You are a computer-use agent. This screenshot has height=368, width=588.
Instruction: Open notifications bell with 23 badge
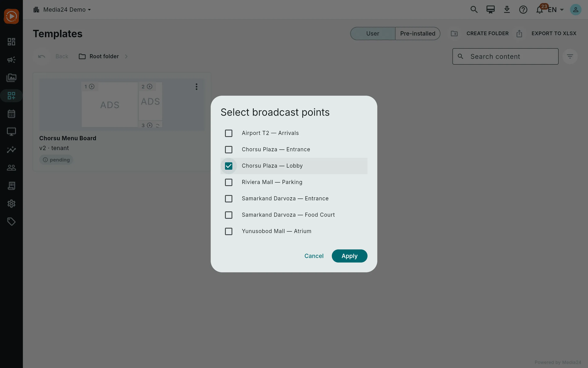pyautogui.click(x=540, y=9)
